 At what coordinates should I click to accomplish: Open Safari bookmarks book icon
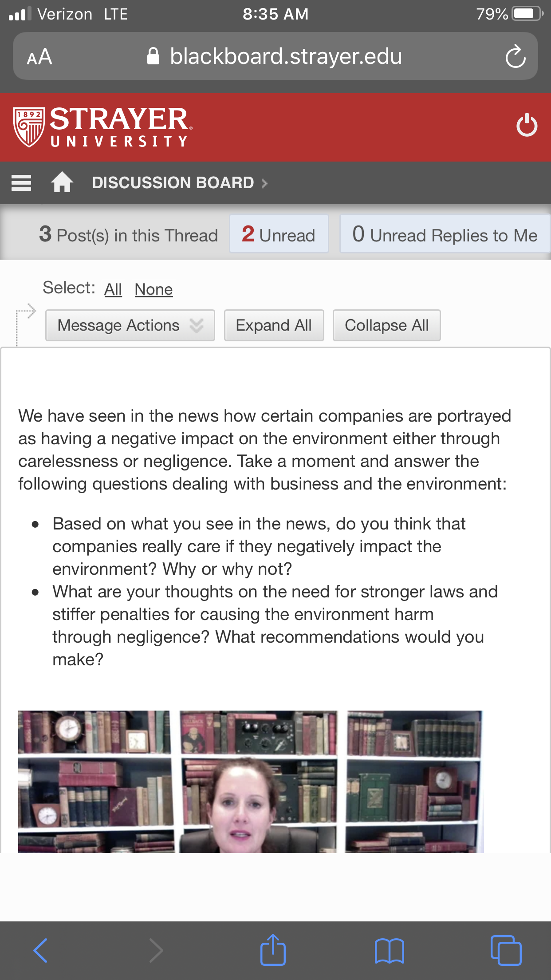coord(389,951)
